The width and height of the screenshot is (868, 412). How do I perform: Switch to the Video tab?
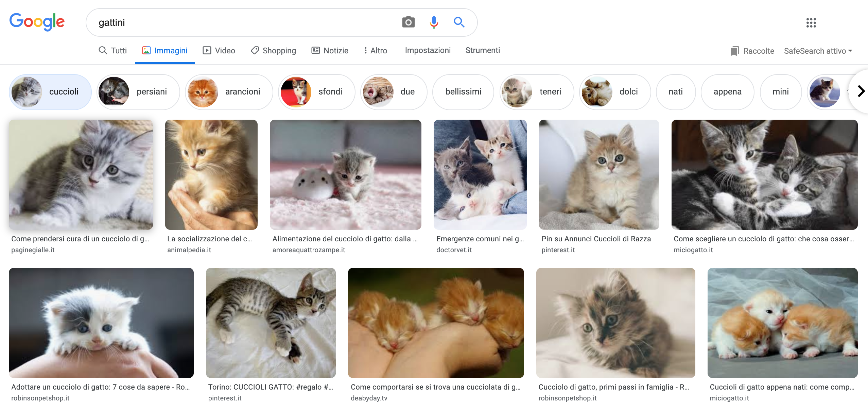point(219,51)
